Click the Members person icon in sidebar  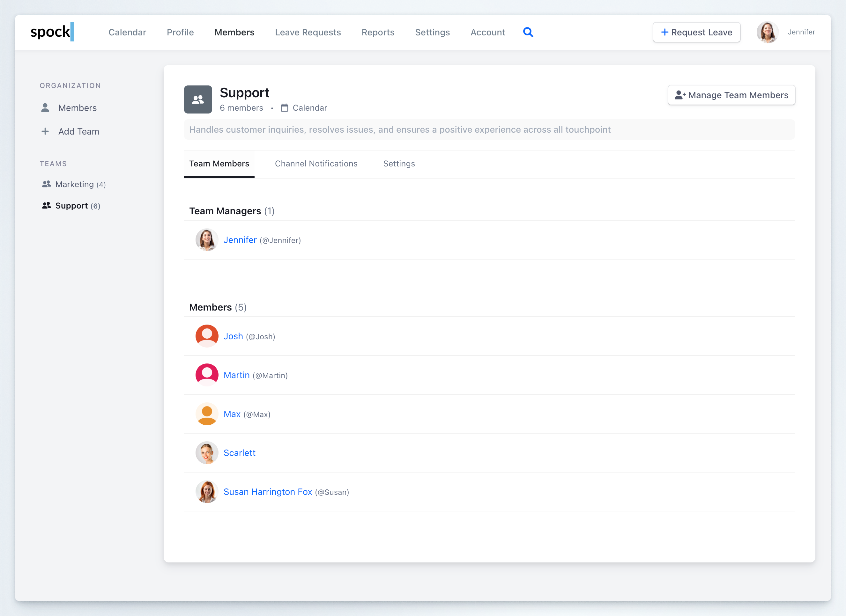45,108
